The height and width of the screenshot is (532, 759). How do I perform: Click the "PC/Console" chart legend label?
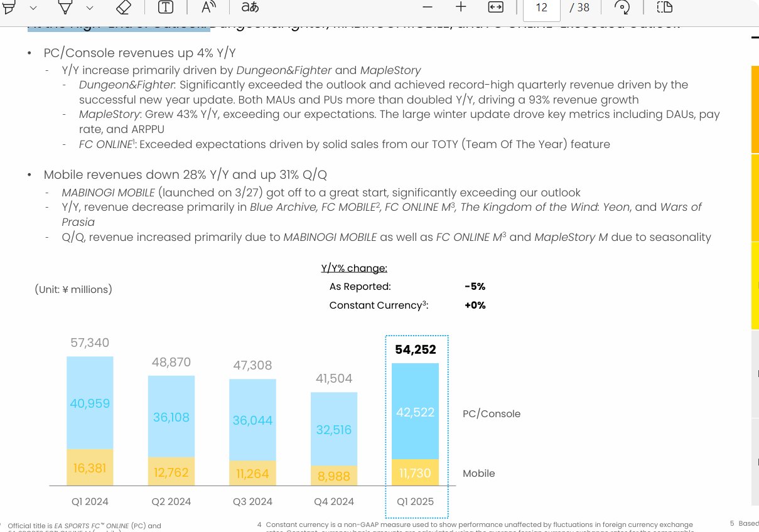(492, 414)
